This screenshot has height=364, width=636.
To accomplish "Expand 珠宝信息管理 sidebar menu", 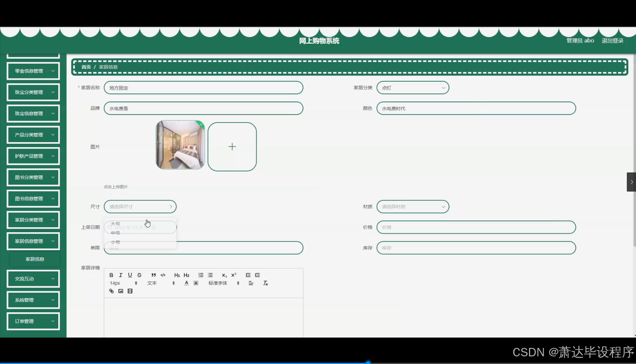I will pos(33,113).
